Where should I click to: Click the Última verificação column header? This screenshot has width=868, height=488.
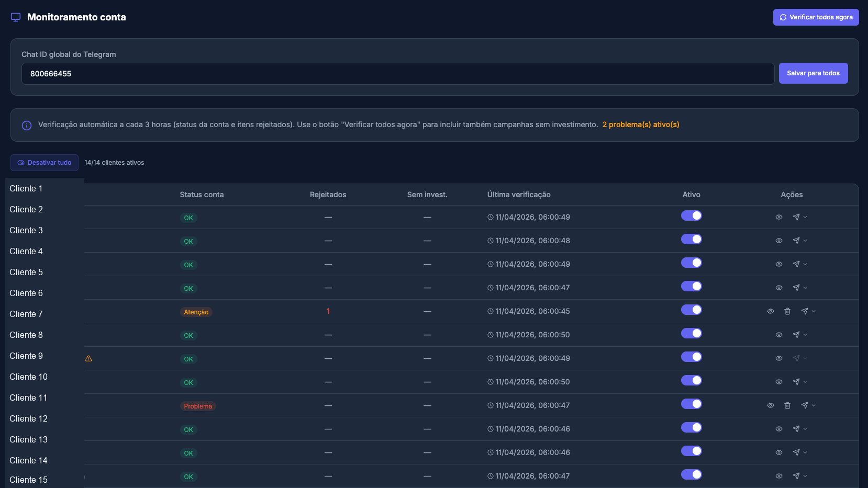(x=519, y=195)
